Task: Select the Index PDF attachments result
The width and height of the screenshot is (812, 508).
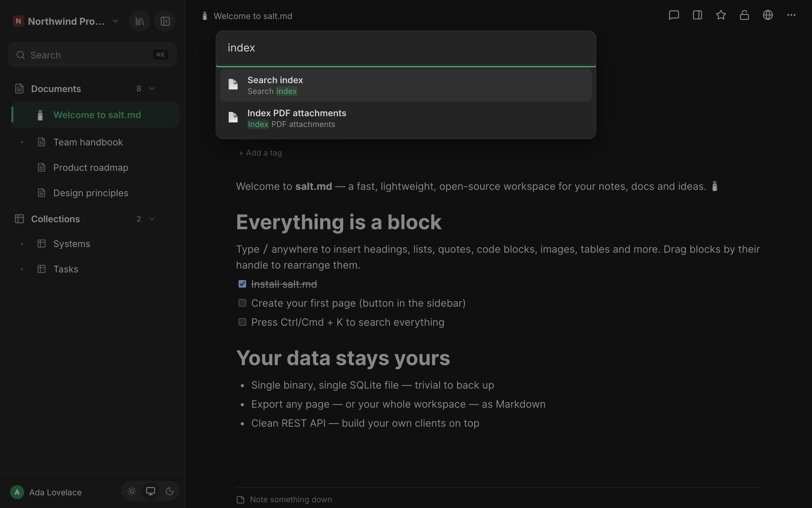Action: click(x=406, y=118)
